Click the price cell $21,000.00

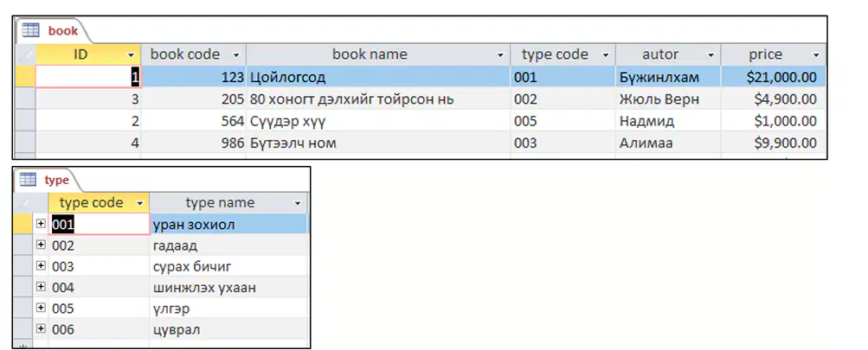click(774, 77)
